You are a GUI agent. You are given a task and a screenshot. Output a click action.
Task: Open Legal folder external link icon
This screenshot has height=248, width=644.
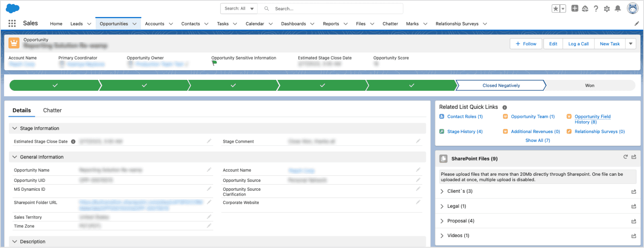click(x=634, y=206)
